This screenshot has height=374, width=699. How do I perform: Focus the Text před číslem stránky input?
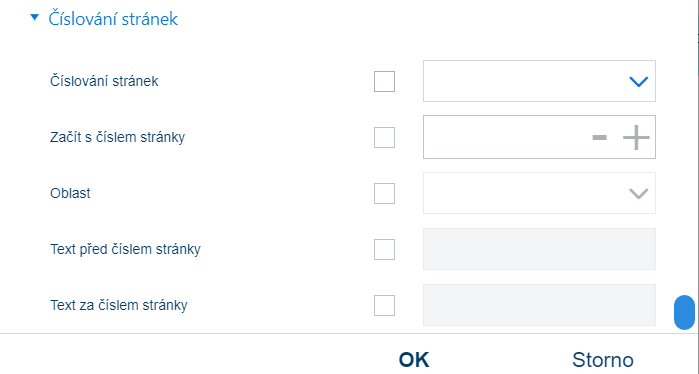pyautogui.click(x=539, y=249)
